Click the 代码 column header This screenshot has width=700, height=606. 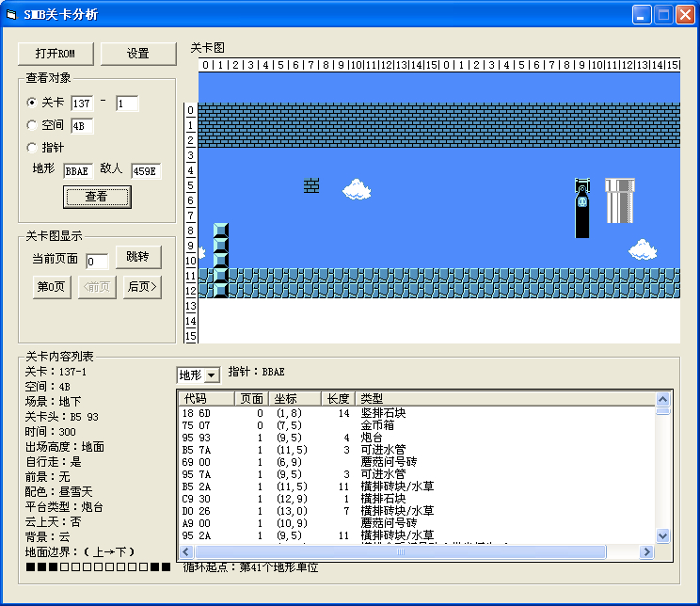pos(207,398)
